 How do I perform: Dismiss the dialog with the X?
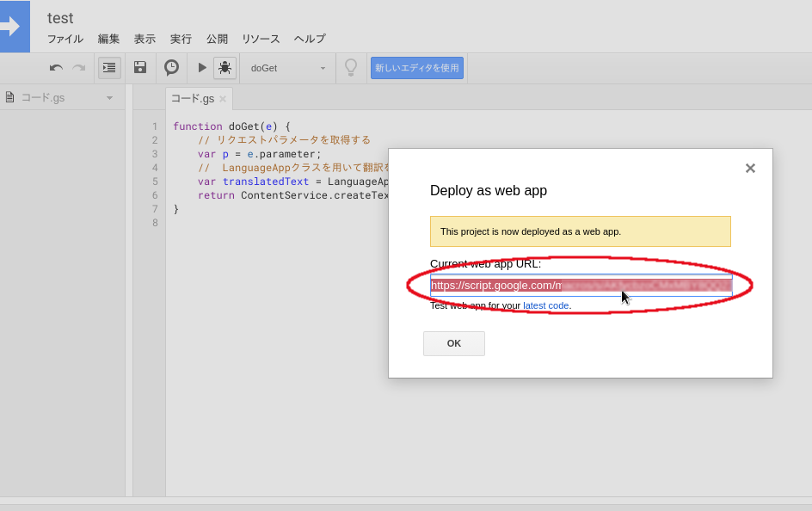click(x=749, y=168)
